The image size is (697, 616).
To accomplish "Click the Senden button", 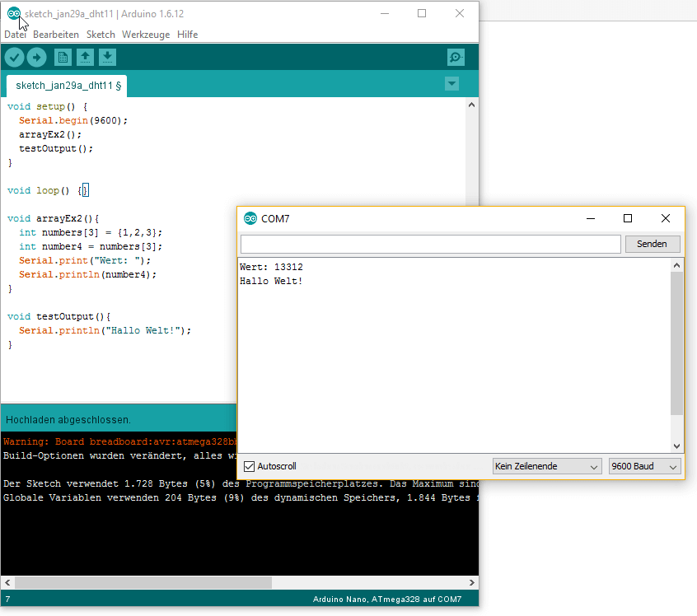I will pyautogui.click(x=653, y=244).
